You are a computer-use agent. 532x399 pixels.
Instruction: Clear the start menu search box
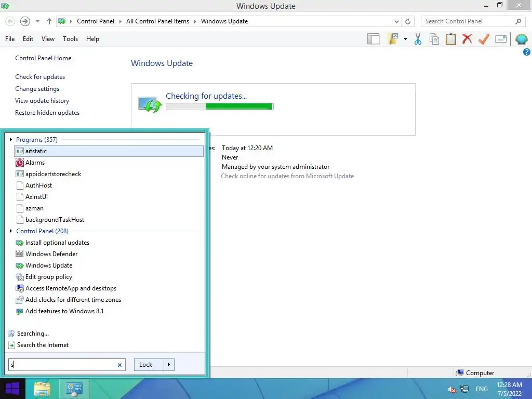(119, 365)
